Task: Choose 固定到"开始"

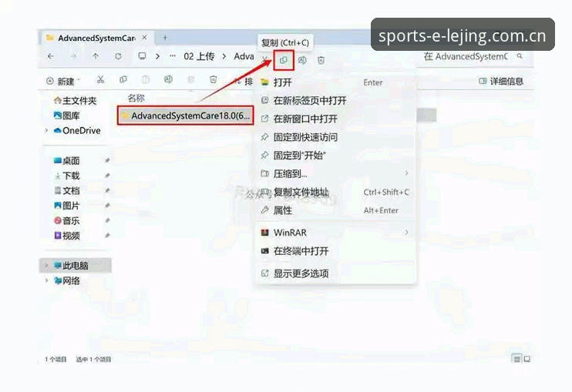Action: point(335,156)
